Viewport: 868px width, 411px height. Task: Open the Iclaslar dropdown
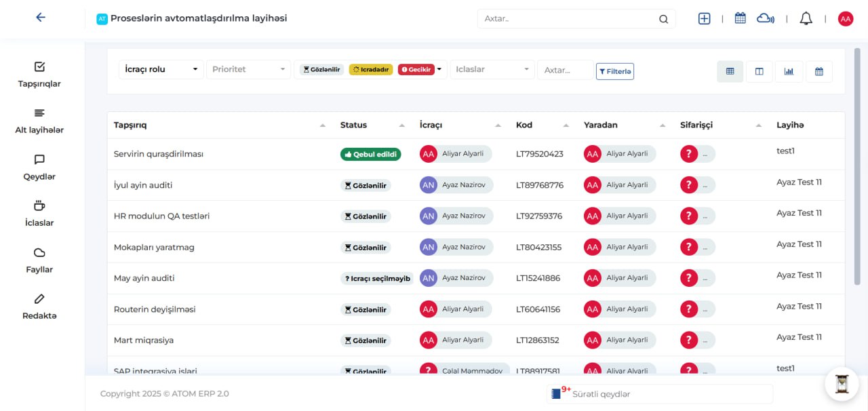coord(492,69)
